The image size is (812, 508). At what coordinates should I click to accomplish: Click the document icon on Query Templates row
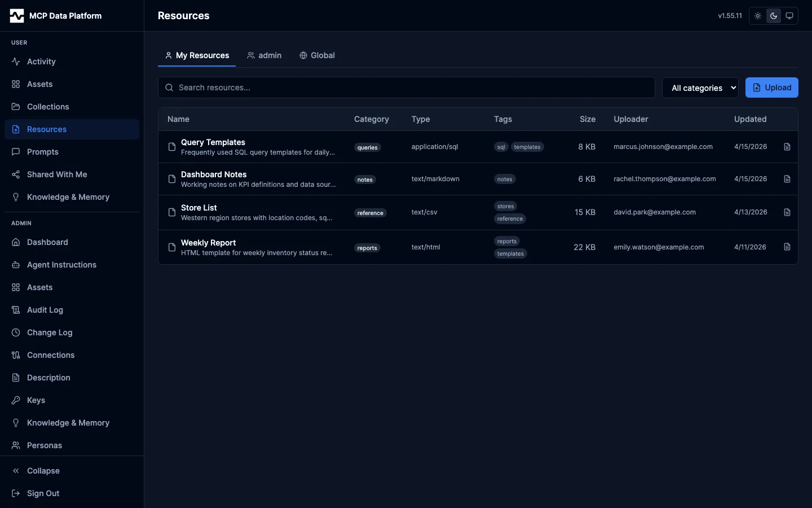(x=787, y=147)
